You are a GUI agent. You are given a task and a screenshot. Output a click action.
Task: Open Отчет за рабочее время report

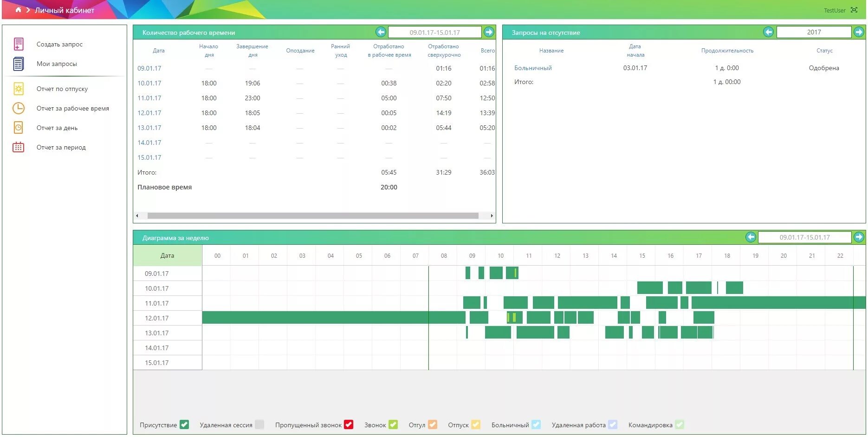click(73, 108)
